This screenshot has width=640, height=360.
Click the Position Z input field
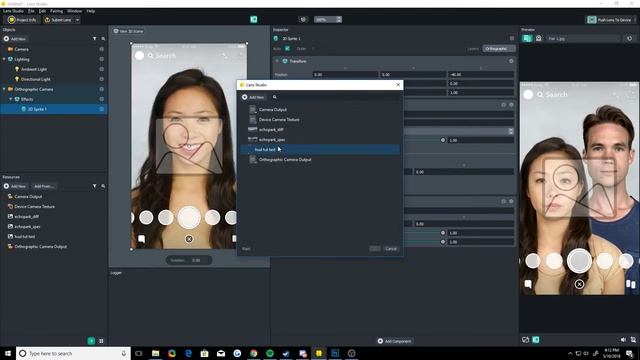481,75
